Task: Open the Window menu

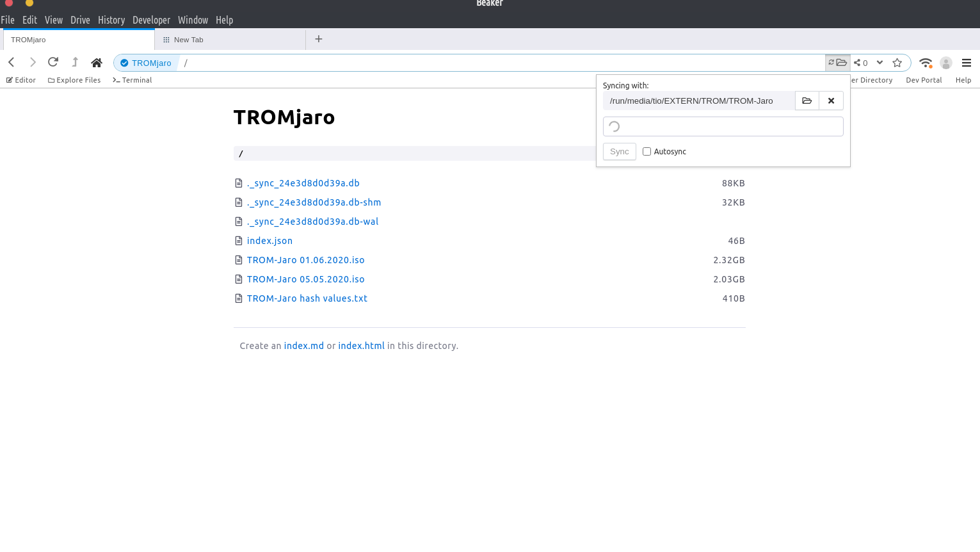Action: [193, 20]
